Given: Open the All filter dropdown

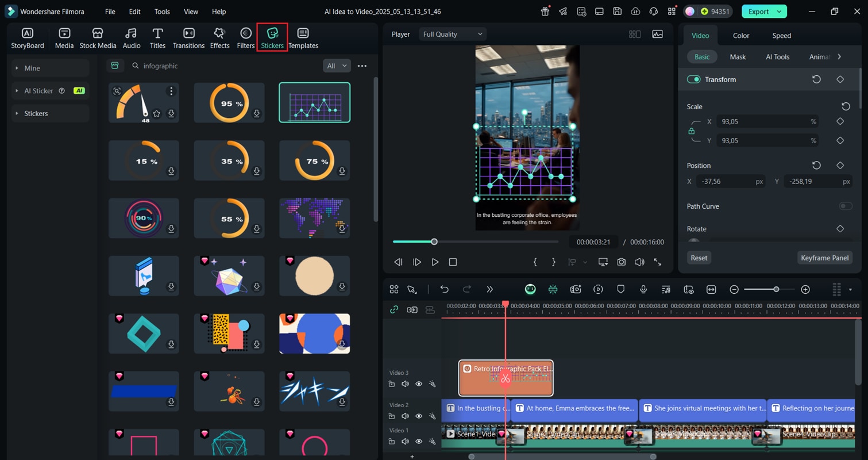Looking at the screenshot, I should pyautogui.click(x=337, y=66).
